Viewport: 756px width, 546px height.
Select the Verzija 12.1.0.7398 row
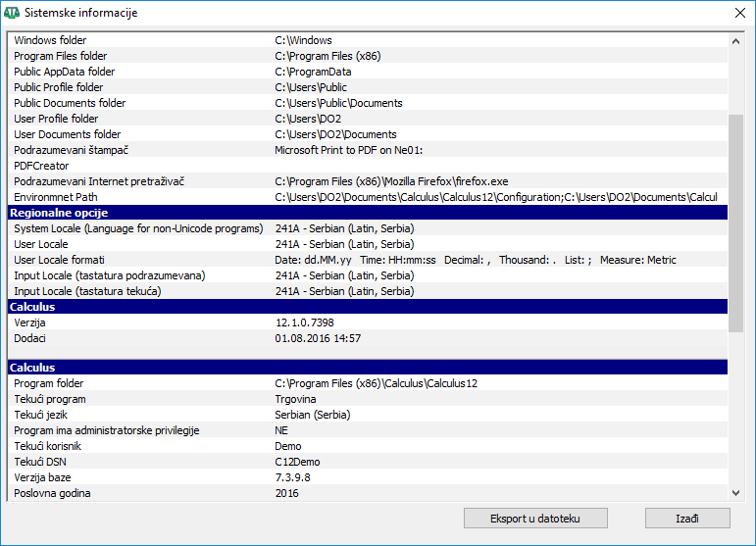(367, 323)
